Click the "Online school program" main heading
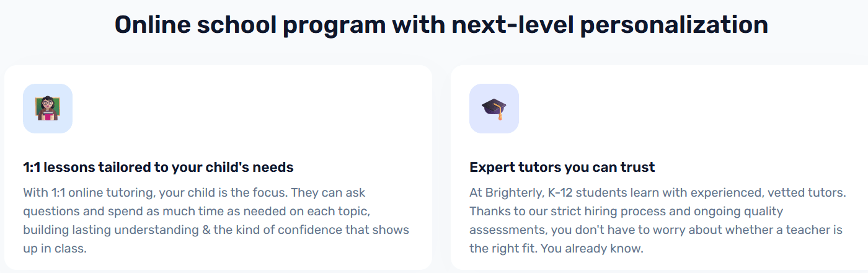This screenshot has height=273, width=868. point(441,25)
